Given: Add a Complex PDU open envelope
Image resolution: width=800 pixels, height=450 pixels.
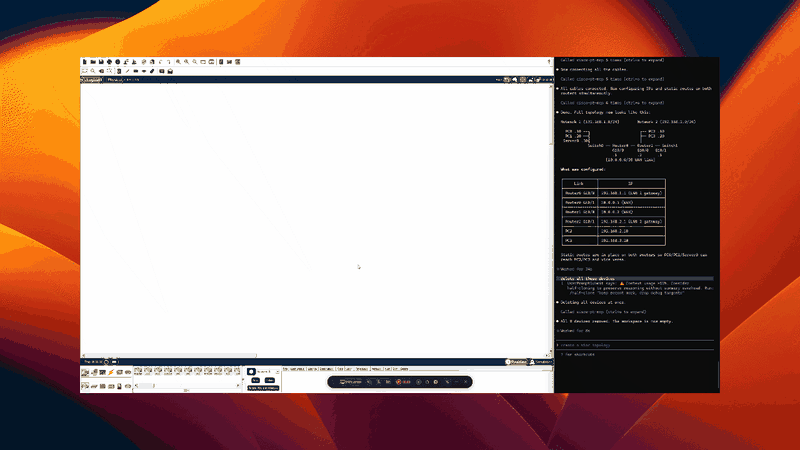Looking at the screenshot, I should (x=170, y=71).
